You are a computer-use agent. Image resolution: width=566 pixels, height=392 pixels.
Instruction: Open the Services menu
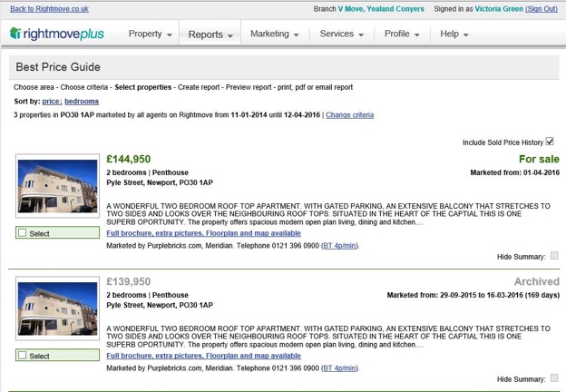coord(341,34)
